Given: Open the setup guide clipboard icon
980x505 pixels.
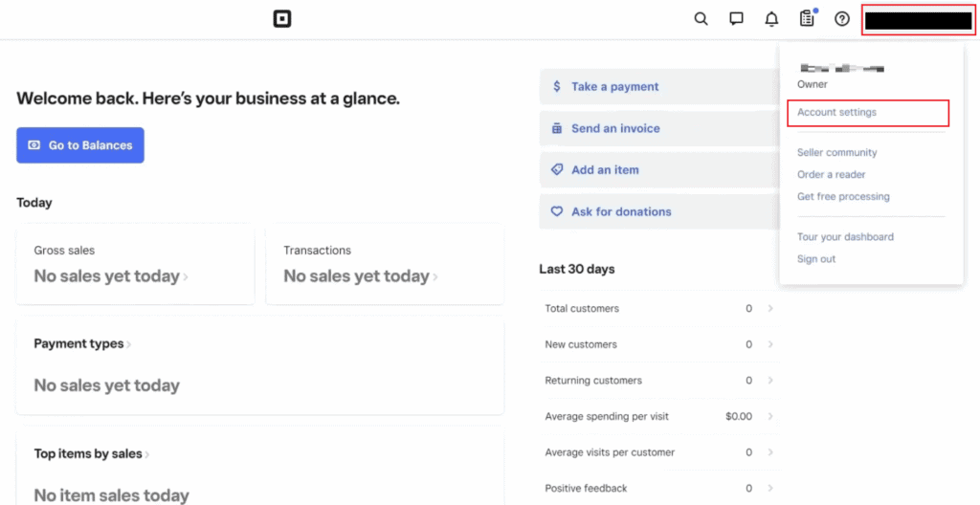Looking at the screenshot, I should pyautogui.click(x=807, y=19).
